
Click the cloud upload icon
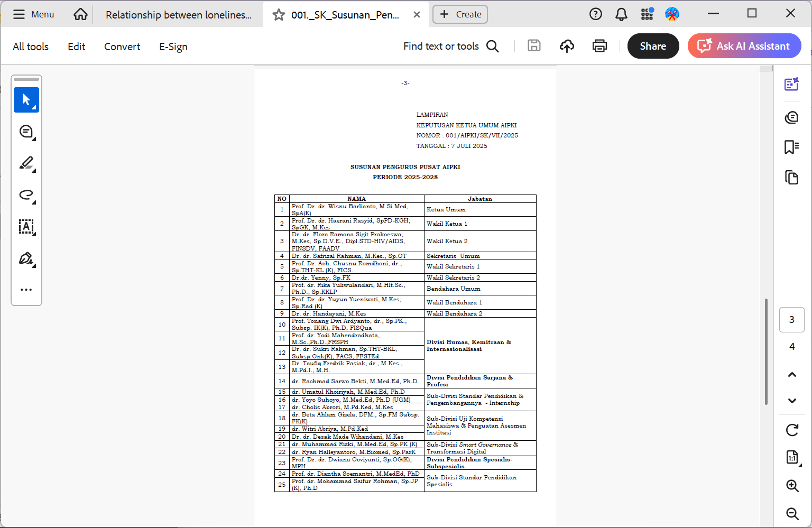[567, 46]
